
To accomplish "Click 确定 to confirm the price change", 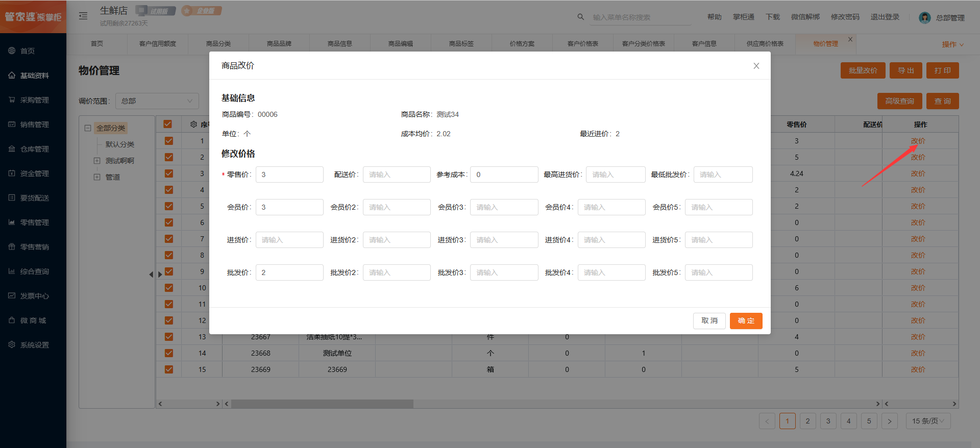I will pyautogui.click(x=746, y=321).
